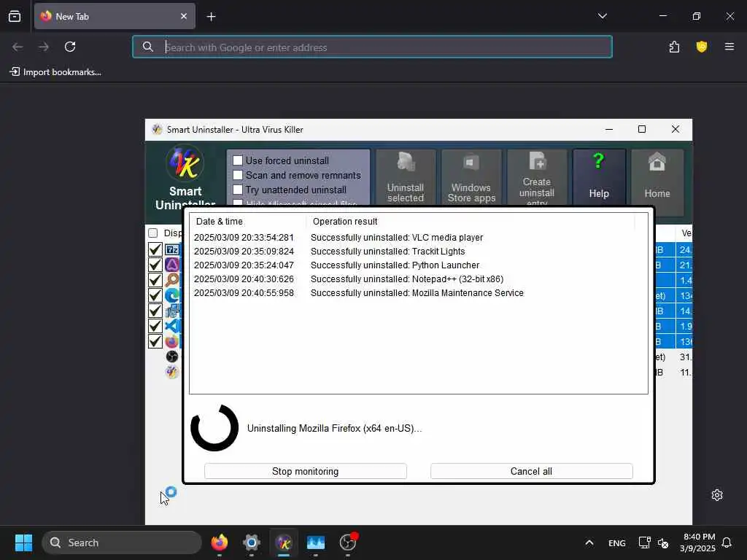Open the notification bell
Image resolution: width=747 pixels, height=560 pixels.
pyautogui.click(x=727, y=542)
